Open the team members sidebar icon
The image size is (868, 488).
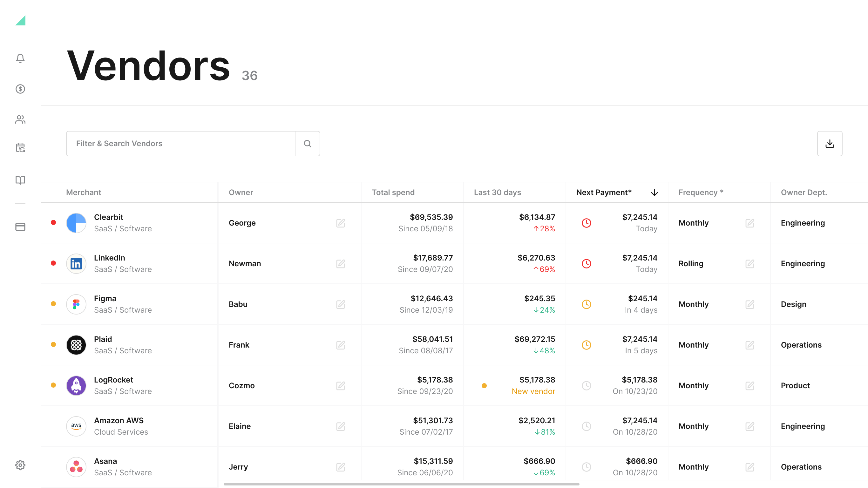point(20,120)
